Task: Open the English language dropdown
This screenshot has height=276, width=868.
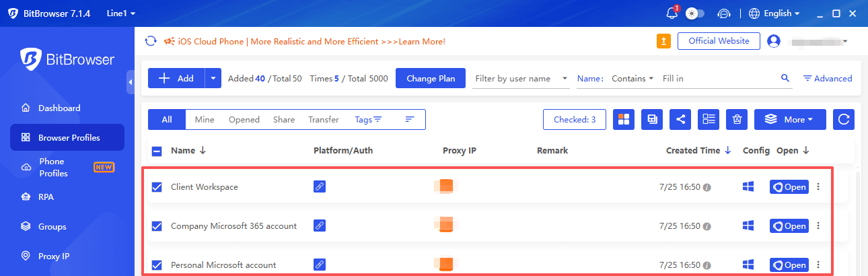Action: (774, 13)
